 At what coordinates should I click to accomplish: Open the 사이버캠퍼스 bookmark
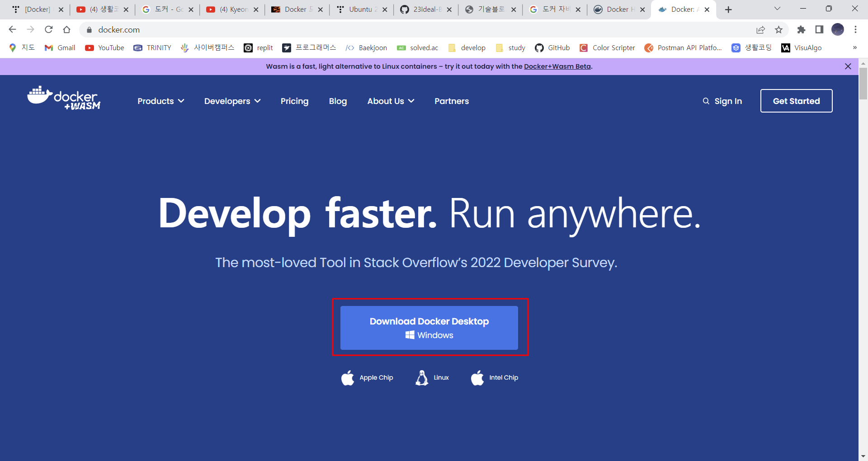tap(208, 48)
